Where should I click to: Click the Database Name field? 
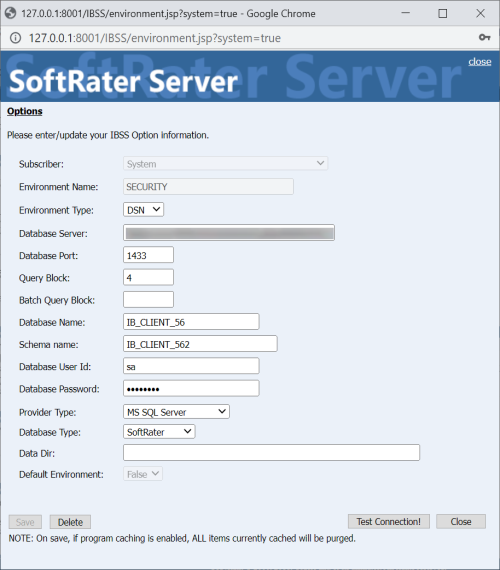click(191, 322)
